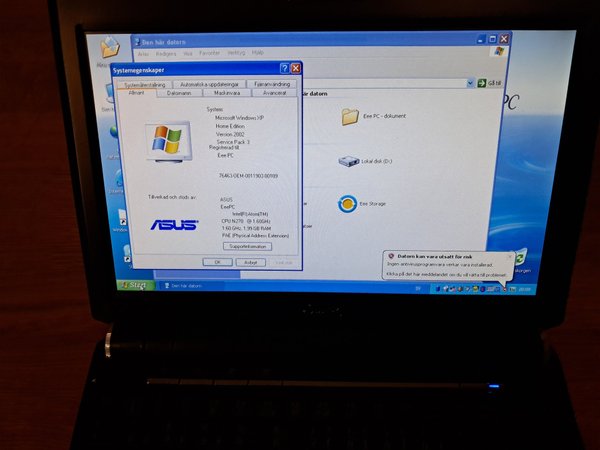Click the security warning shield in the balloon
The image size is (600, 450).
click(x=389, y=257)
